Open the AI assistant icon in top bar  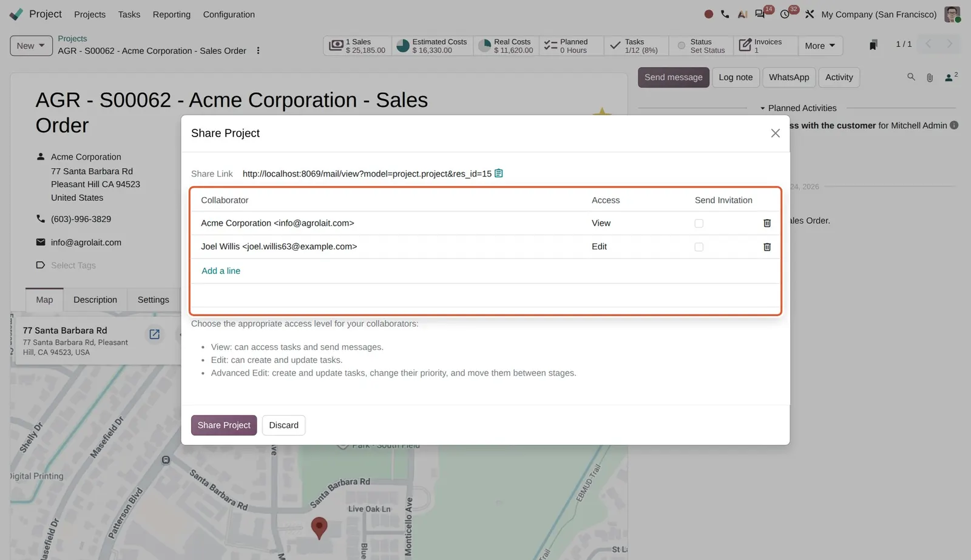742,14
